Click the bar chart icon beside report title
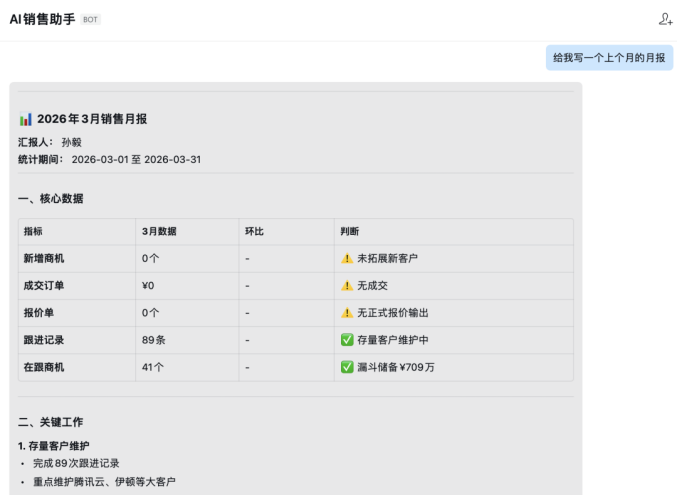 (x=26, y=119)
